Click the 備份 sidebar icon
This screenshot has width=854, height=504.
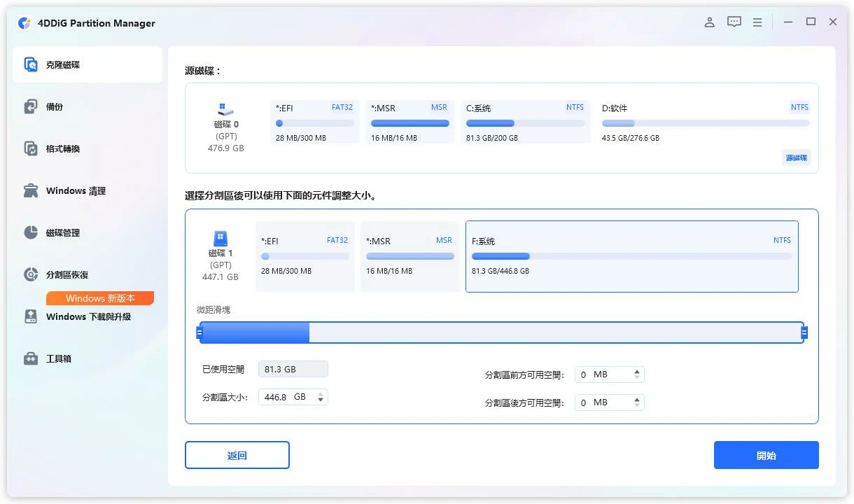pyautogui.click(x=31, y=106)
